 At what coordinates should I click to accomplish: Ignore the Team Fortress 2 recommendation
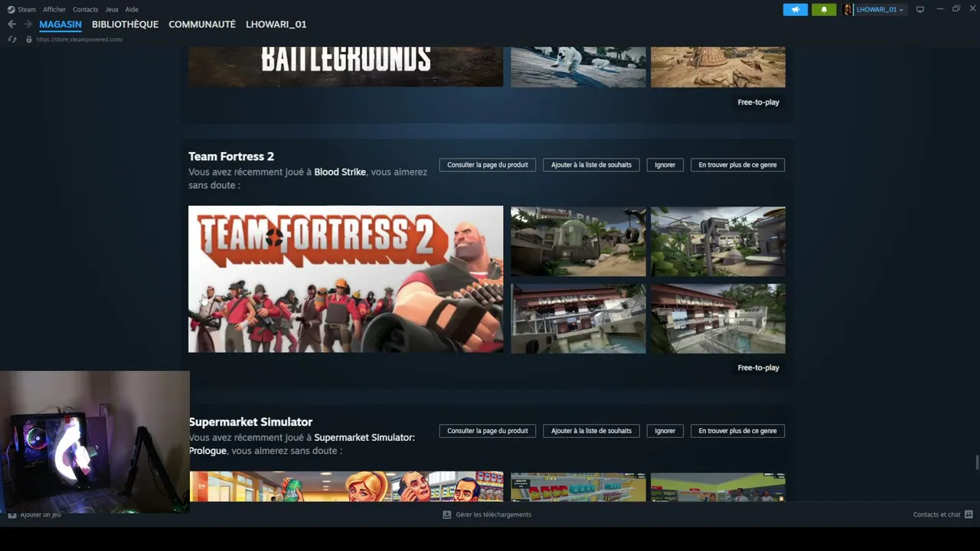(x=665, y=165)
